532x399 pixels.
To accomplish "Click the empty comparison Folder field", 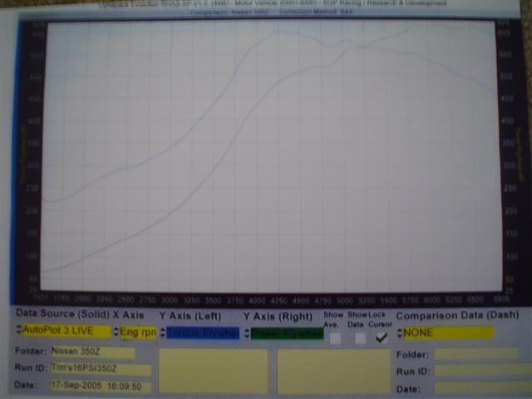I will pyautogui.click(x=475, y=353).
